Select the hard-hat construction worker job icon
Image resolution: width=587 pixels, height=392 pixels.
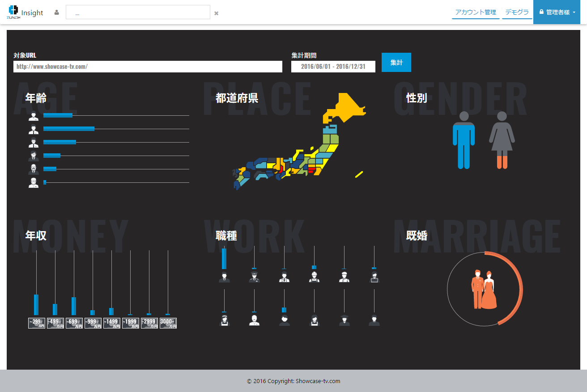pos(314,277)
